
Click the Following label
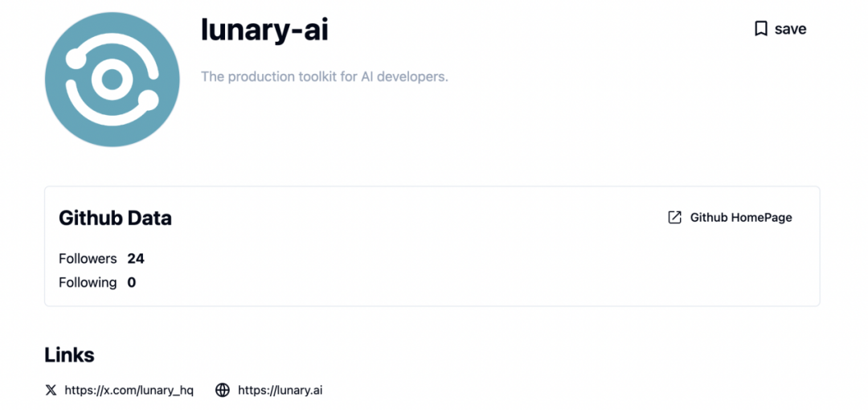pyautogui.click(x=88, y=282)
